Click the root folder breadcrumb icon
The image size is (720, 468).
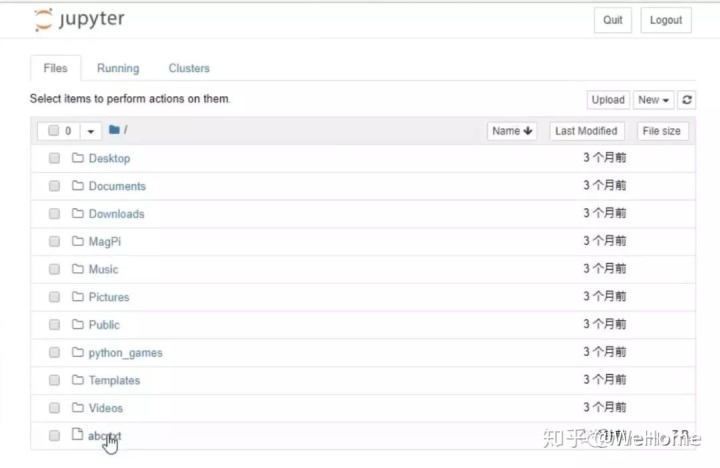[x=114, y=130]
